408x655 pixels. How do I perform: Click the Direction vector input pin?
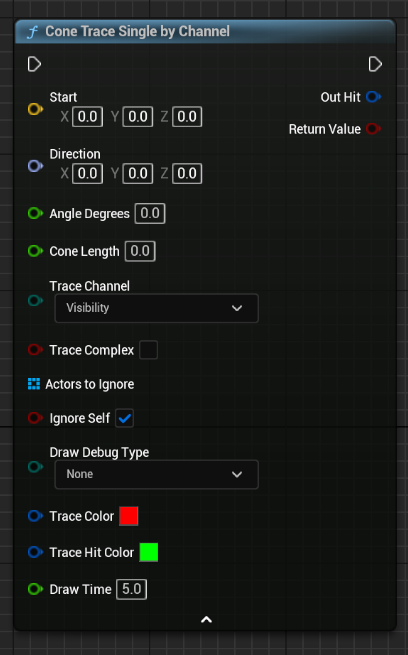(35, 166)
